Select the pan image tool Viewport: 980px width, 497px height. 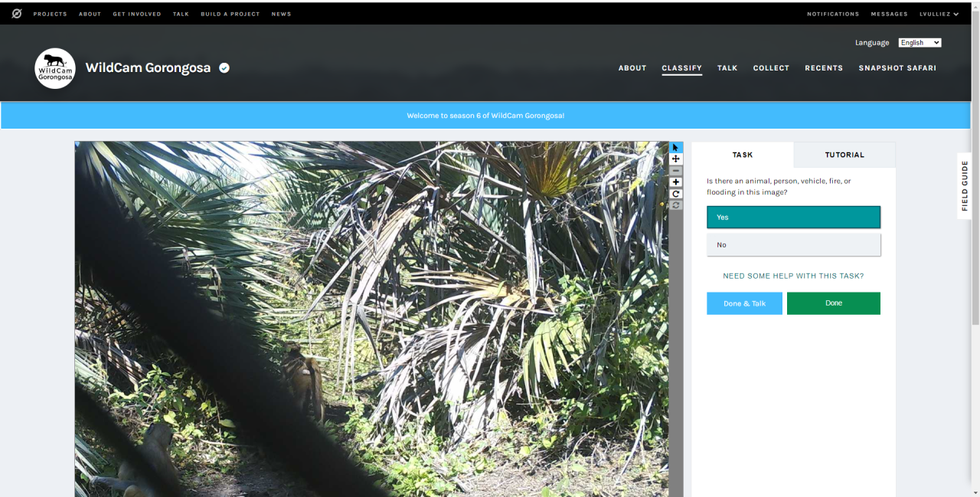pyautogui.click(x=676, y=159)
